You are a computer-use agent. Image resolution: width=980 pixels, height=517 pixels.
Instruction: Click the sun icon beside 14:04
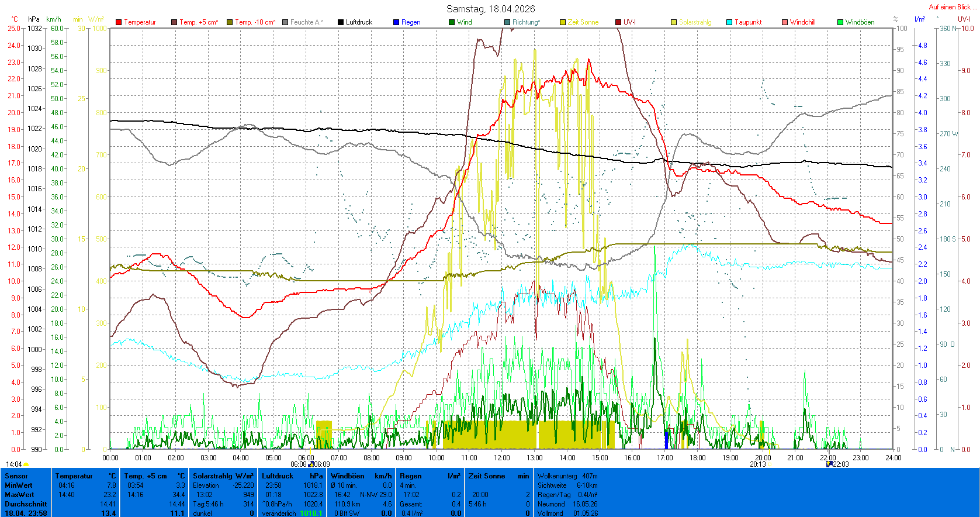pyautogui.click(x=26, y=464)
